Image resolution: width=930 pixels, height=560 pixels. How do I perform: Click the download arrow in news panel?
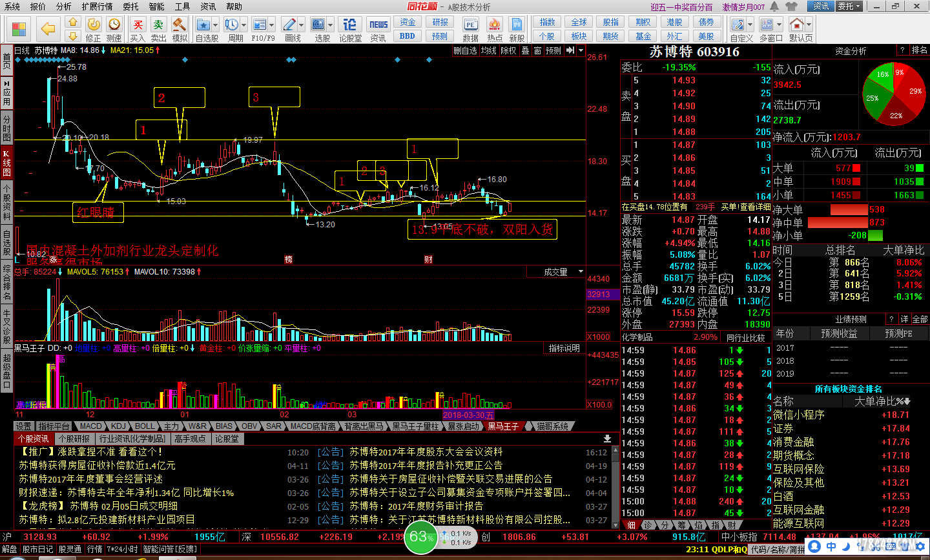[607, 439]
